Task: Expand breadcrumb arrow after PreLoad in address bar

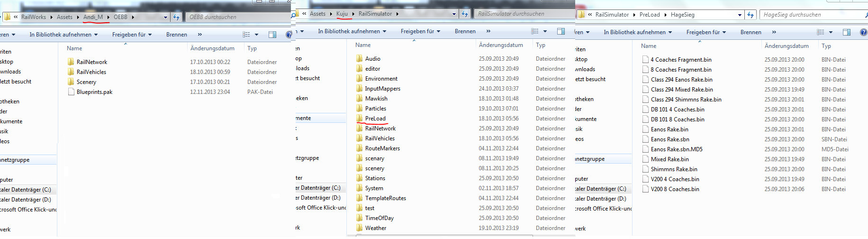Action: coord(666,15)
